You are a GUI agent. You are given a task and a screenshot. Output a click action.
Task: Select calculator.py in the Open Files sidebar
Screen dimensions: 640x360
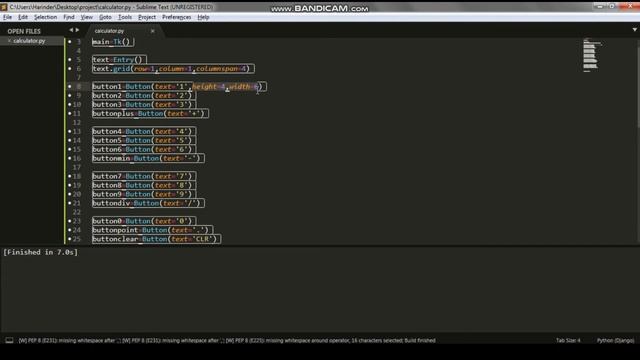tap(29, 41)
